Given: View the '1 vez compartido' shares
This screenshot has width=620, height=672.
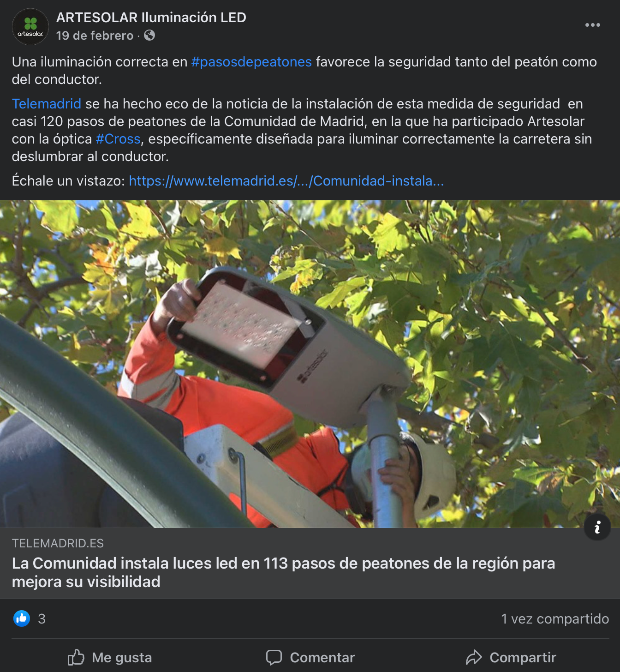Looking at the screenshot, I should tap(555, 618).
